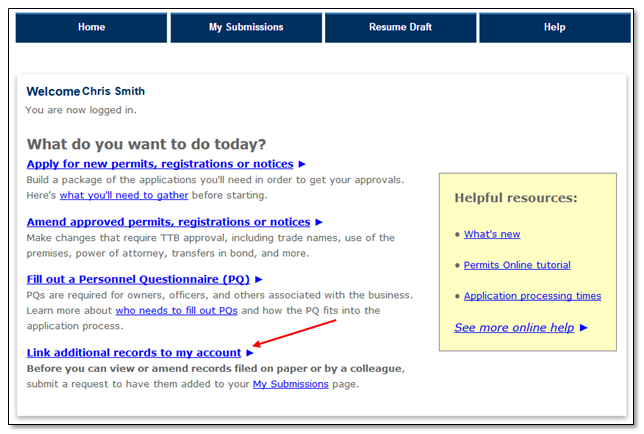The height and width of the screenshot is (434, 644).
Task: Open the Help tab in navigation bar
Action: coord(554,27)
